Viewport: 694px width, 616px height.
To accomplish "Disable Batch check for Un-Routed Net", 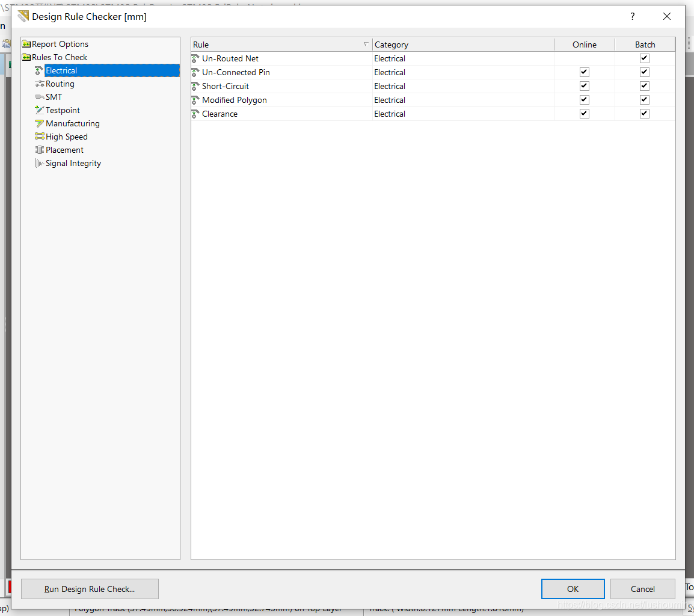I will coord(645,58).
